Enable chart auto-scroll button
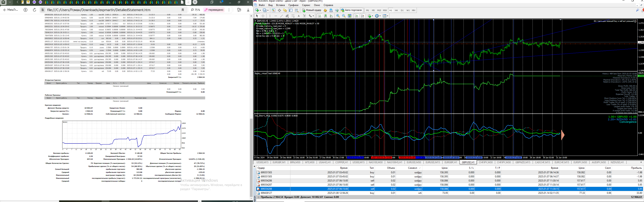 [x=357, y=16]
